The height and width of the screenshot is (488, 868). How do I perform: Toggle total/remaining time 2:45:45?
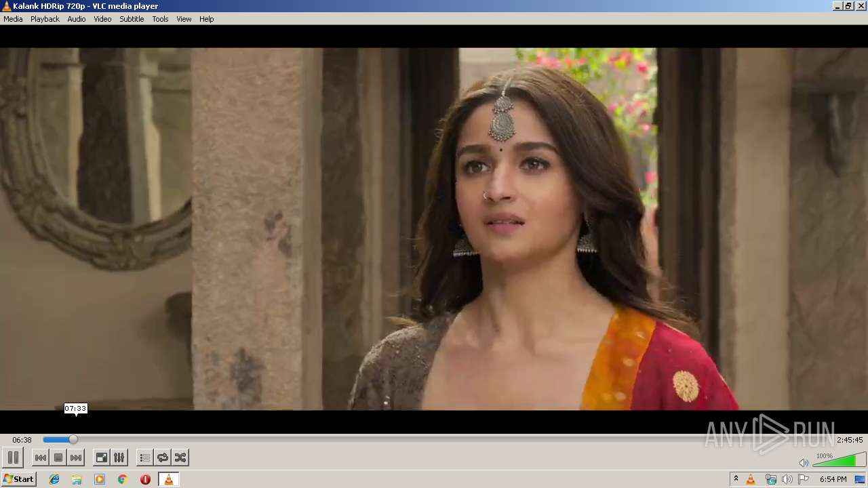pyautogui.click(x=850, y=440)
